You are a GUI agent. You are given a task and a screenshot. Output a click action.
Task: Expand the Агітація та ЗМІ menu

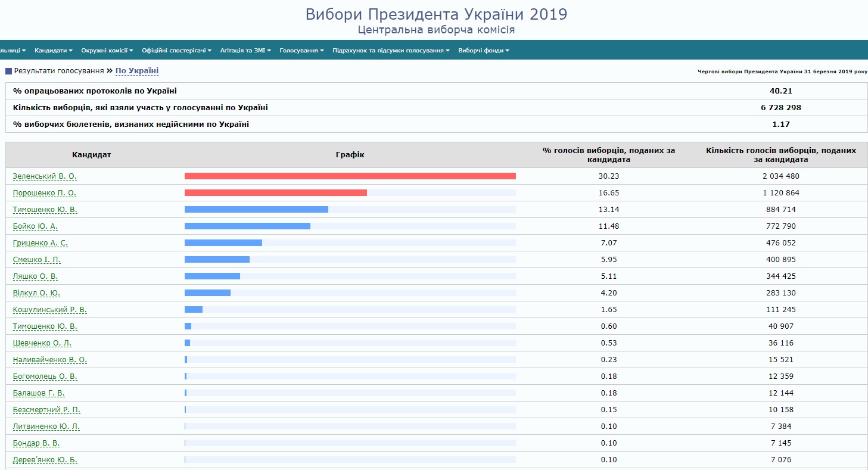click(x=245, y=51)
